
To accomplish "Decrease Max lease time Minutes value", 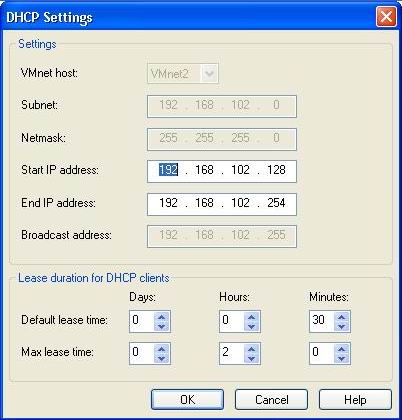I will [x=342, y=358].
